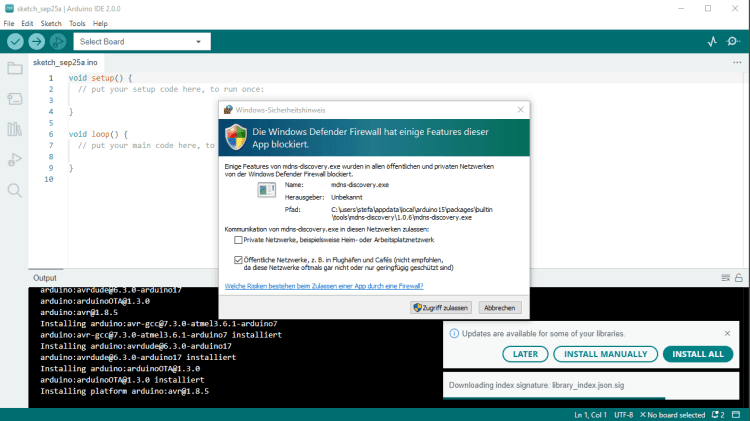750x421 pixels.
Task: Click the mdns-discovery.exe file path text
Action: (x=412, y=213)
